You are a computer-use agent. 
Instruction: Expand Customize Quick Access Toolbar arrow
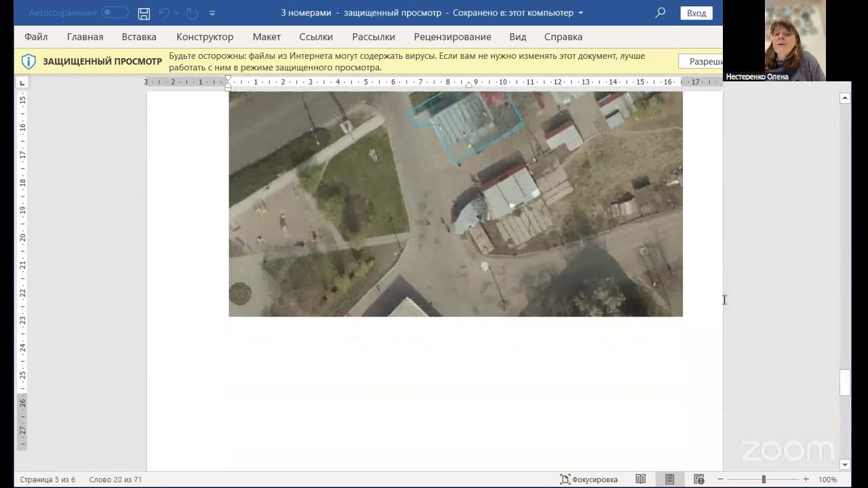(212, 13)
